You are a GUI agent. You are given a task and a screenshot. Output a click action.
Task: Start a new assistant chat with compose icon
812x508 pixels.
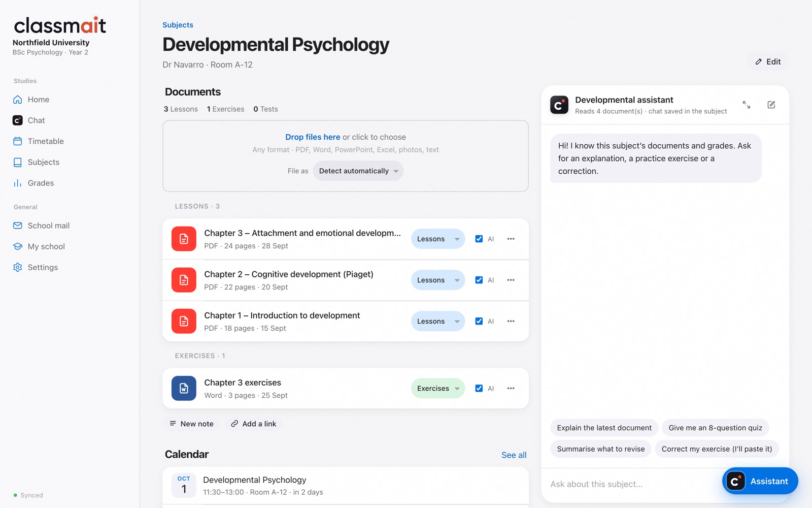click(x=771, y=105)
